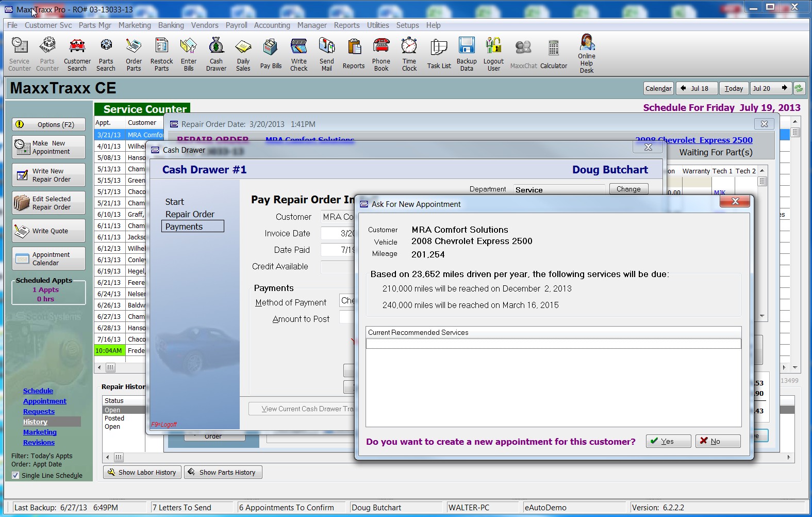812x517 pixels.
Task: Select Posted status in Repair History
Action: (114, 418)
